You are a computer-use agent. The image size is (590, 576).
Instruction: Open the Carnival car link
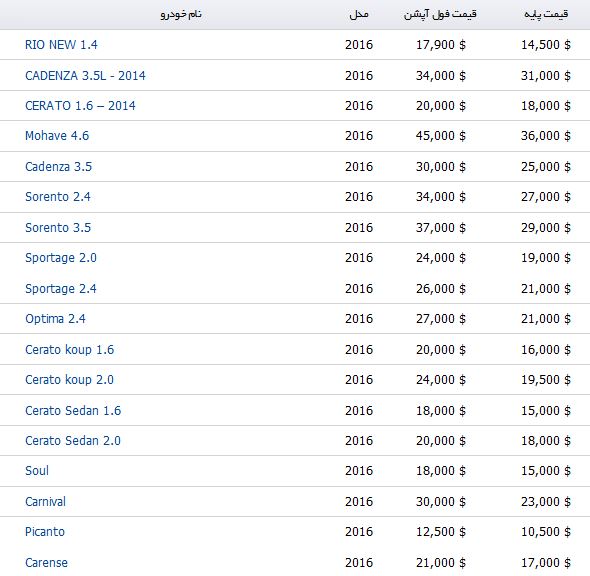(46, 502)
